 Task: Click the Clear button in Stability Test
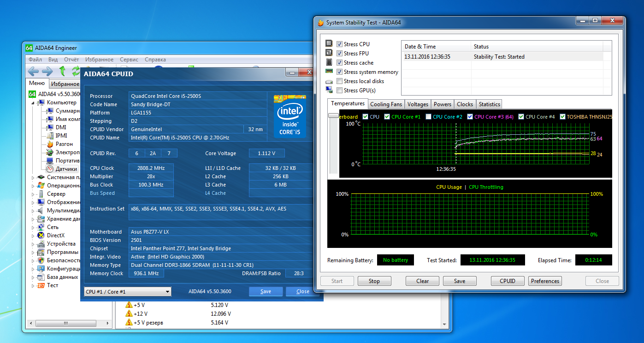[423, 281]
